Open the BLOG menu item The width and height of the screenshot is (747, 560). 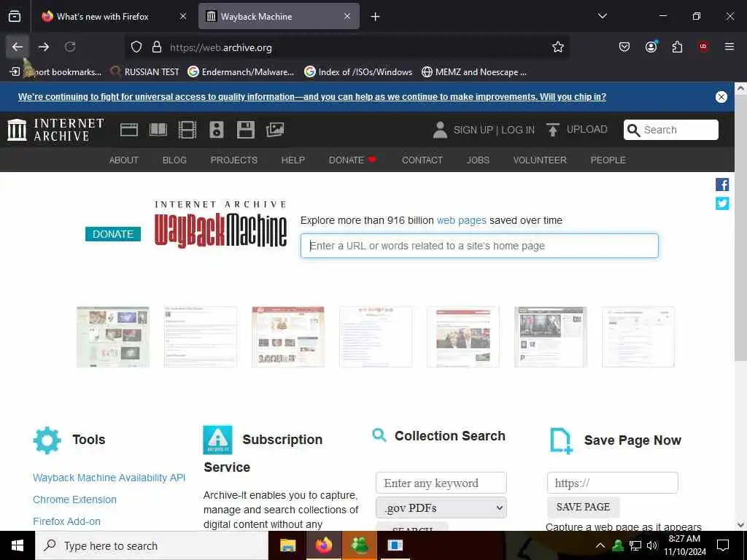(174, 160)
